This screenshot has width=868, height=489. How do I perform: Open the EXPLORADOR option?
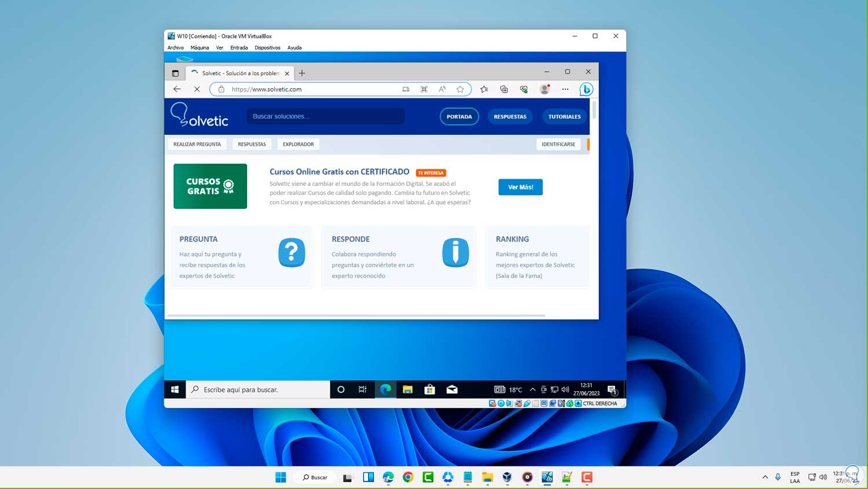click(299, 144)
